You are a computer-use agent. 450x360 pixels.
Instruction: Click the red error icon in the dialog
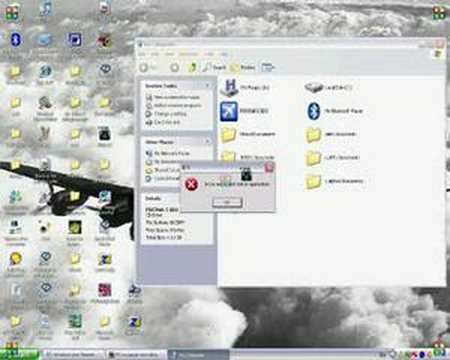point(192,184)
